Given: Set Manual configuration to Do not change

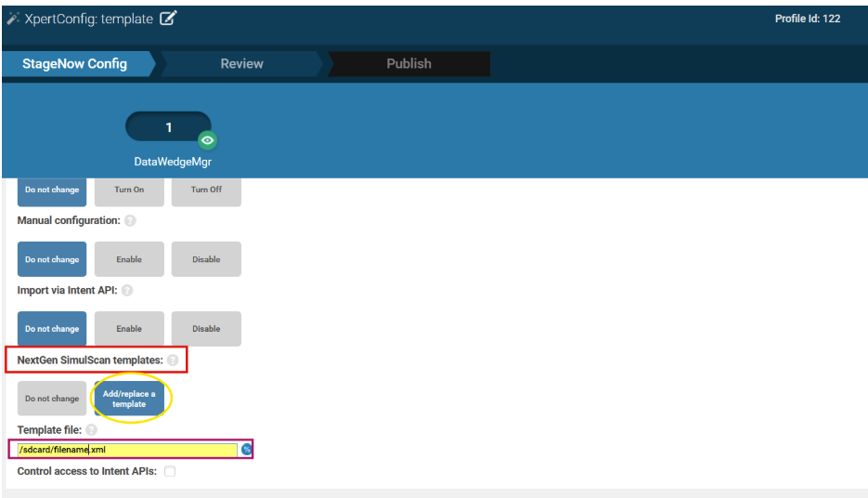Looking at the screenshot, I should (x=52, y=259).
